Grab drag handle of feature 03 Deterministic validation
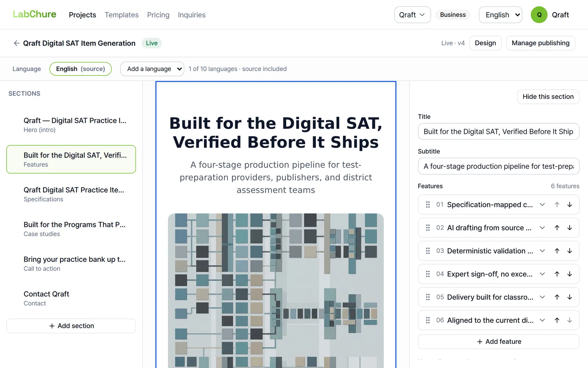Image resolution: width=588 pixels, height=368 pixels. [x=428, y=251]
